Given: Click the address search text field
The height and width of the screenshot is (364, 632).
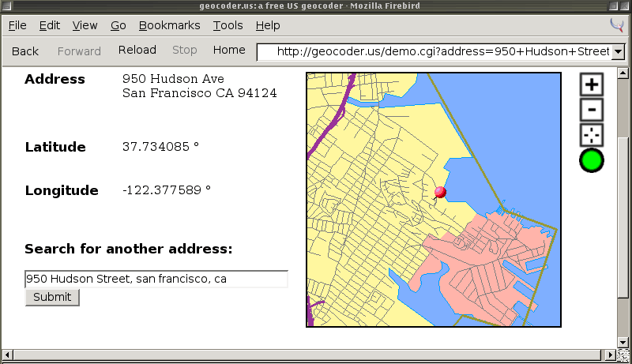Looking at the screenshot, I should pos(156,279).
